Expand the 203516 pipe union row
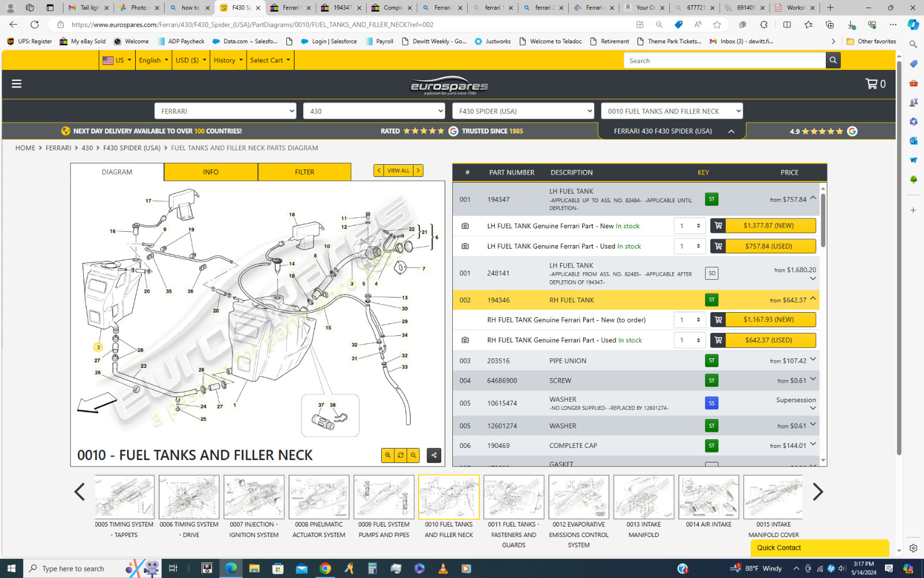The width and height of the screenshot is (924, 578). (813, 359)
